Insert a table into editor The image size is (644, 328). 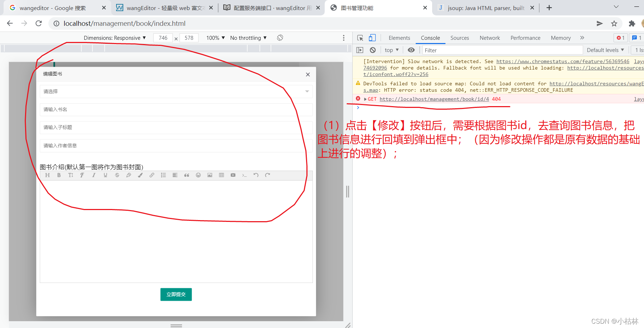click(221, 175)
